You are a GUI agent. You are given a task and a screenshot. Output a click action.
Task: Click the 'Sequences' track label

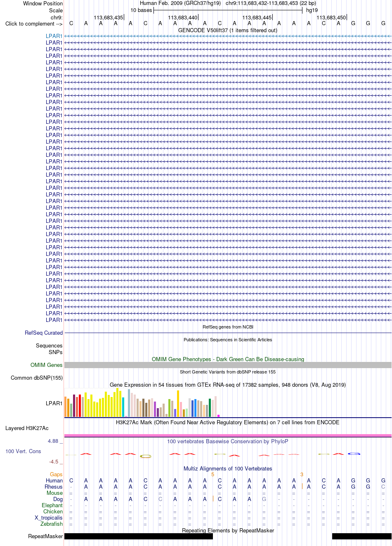(x=49, y=345)
